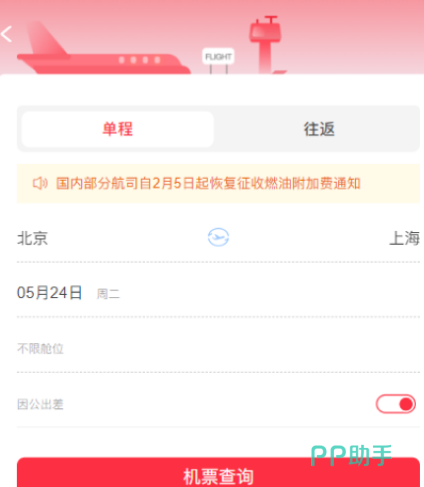The height and width of the screenshot is (487, 424).
Task: Swap Beijing and Shanghai with the airplane icon
Action: (218, 237)
